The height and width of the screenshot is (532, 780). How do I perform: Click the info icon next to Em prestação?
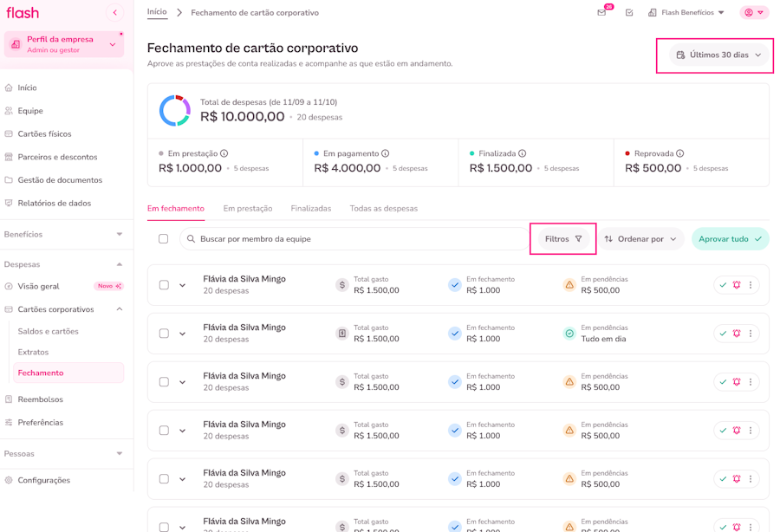pos(224,153)
